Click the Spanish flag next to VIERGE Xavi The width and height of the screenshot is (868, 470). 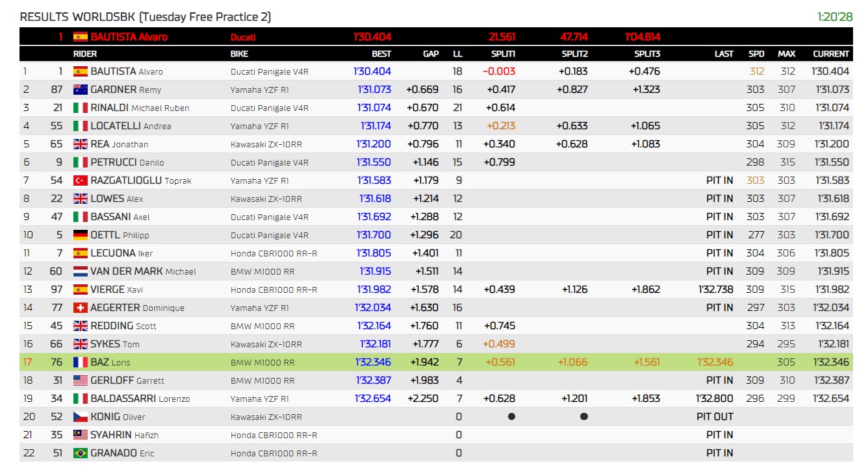click(81, 290)
